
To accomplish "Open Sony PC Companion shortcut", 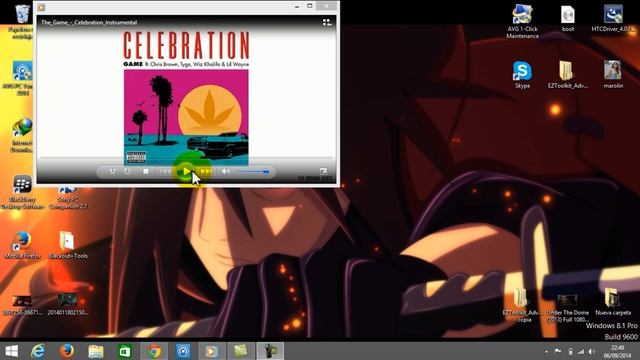I will click(68, 199).
